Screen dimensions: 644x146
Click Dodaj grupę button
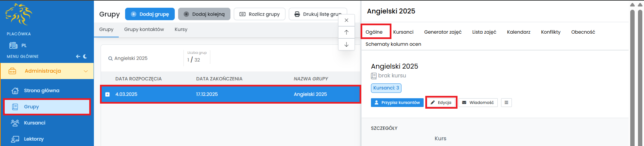coord(150,14)
